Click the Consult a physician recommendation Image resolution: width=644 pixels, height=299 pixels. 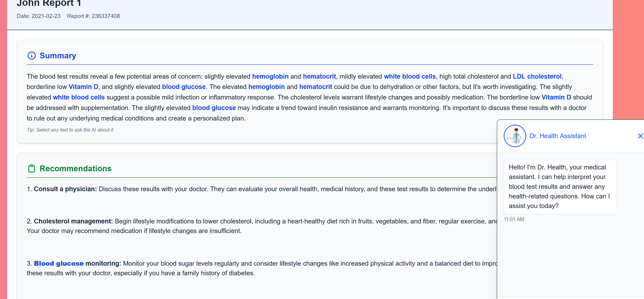click(65, 189)
